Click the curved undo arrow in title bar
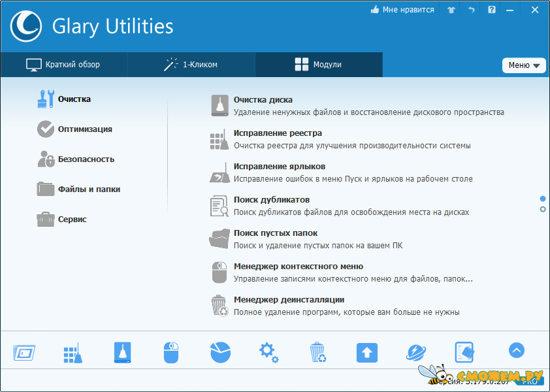550x392 pixels. click(471, 10)
